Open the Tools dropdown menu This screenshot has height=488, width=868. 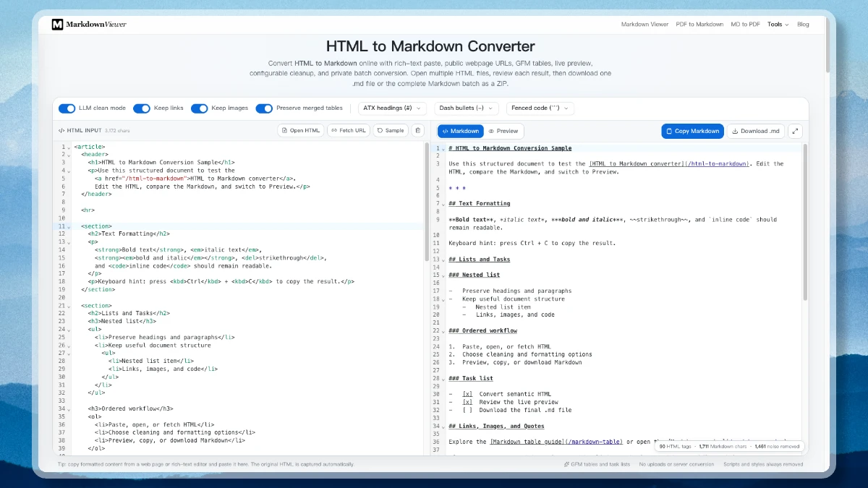[778, 25]
